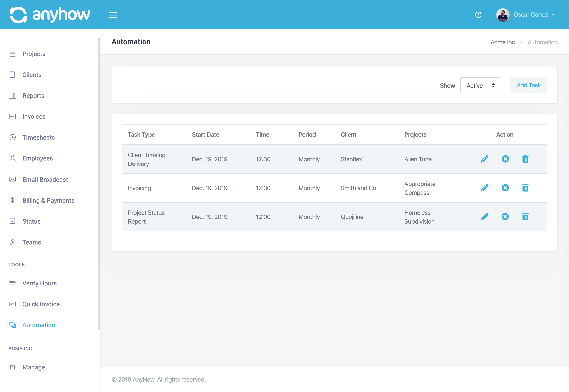Edit the Project Status Report task
This screenshot has height=392, width=569.
pyautogui.click(x=485, y=217)
